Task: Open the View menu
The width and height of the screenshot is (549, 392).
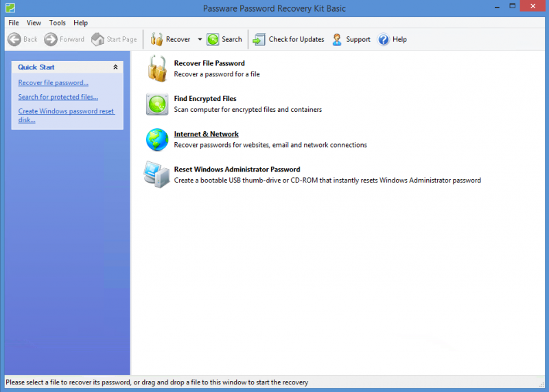Action: point(34,23)
